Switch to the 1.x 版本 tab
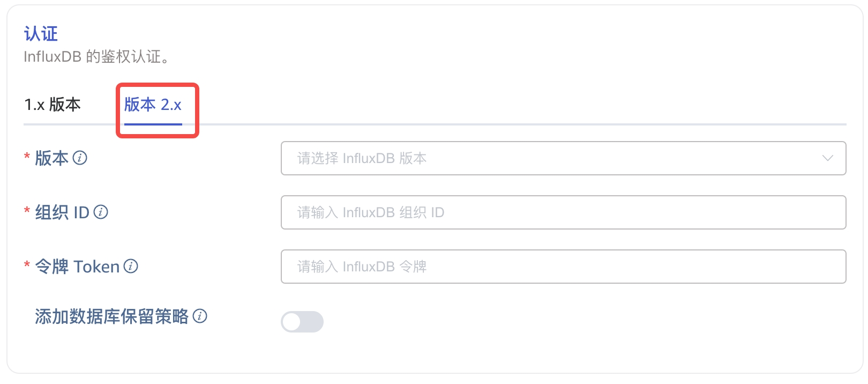 click(x=53, y=104)
